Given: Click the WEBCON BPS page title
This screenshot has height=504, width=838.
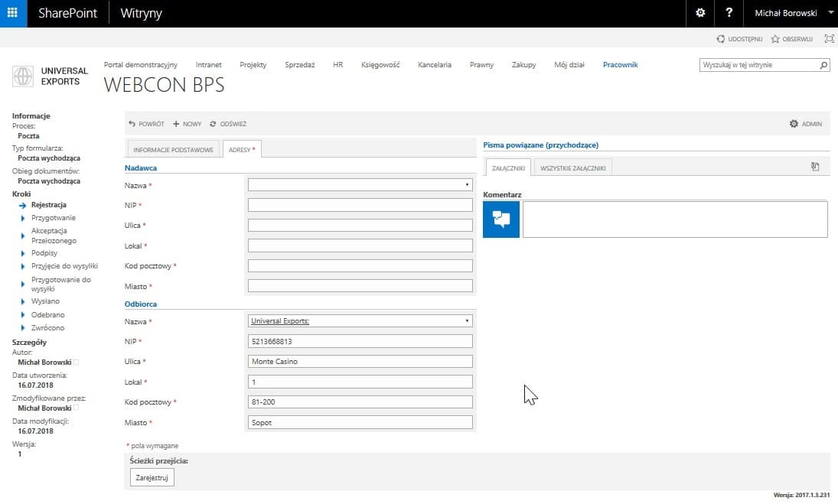Looking at the screenshot, I should click(164, 85).
